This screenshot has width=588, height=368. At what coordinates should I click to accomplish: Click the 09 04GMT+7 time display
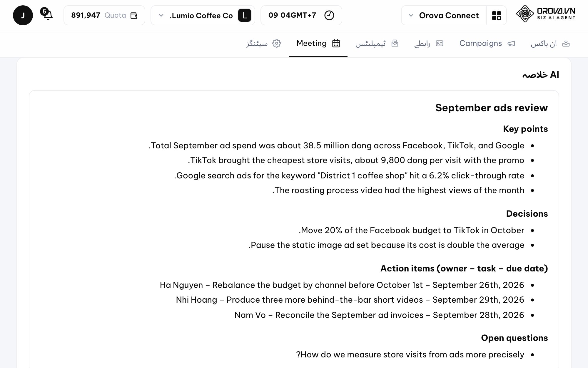point(301,15)
